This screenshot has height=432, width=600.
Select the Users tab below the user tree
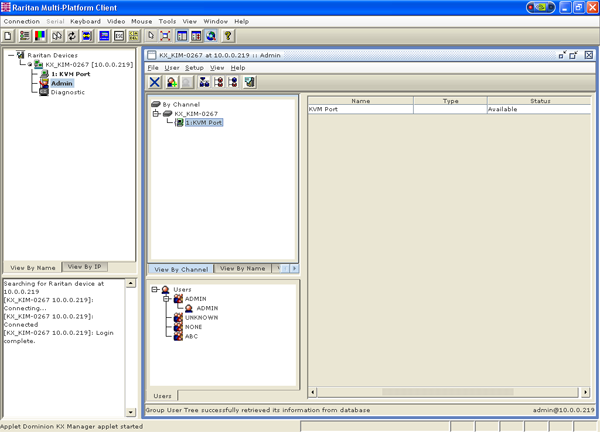pos(163,396)
